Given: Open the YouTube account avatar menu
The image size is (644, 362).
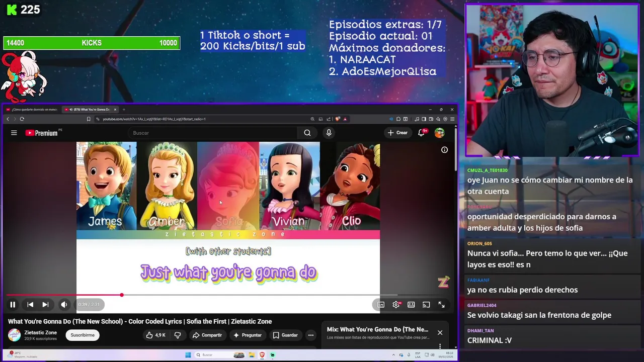Looking at the screenshot, I should [x=440, y=133].
